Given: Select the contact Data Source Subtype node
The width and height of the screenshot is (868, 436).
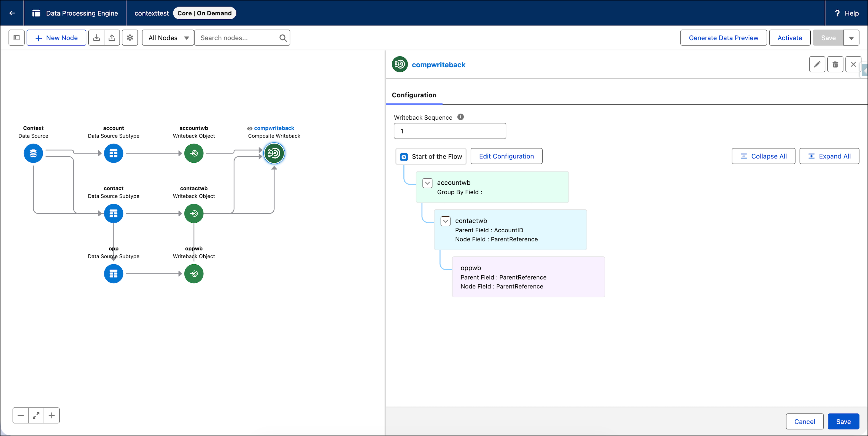Looking at the screenshot, I should pos(114,213).
